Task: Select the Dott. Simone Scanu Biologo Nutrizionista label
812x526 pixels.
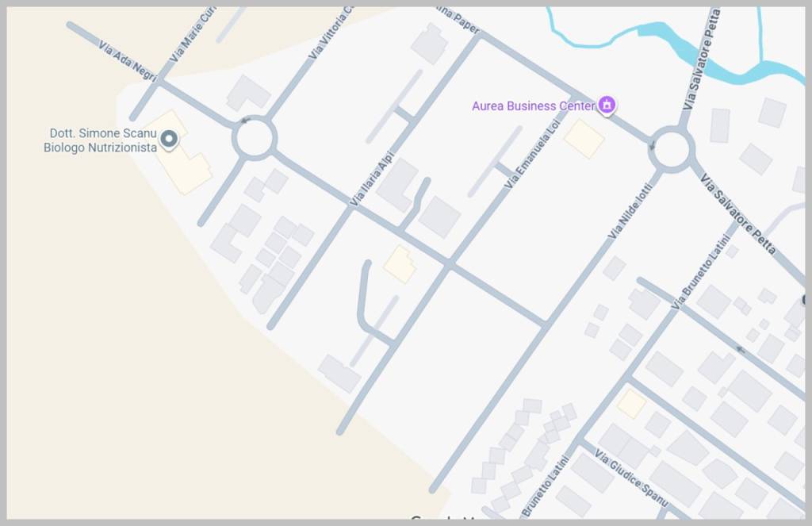Action: coord(101,140)
